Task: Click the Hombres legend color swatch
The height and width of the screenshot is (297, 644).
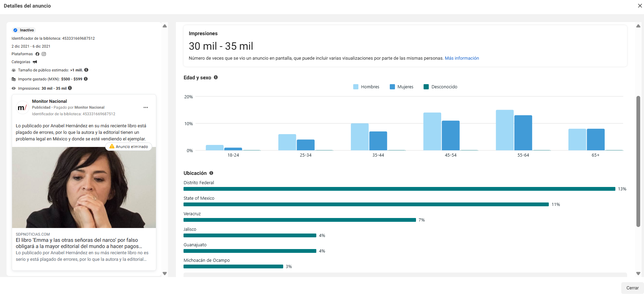Action: coord(356,87)
